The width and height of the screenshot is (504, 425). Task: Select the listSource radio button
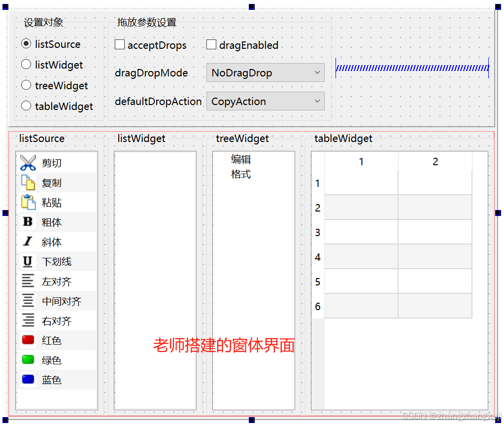pyautogui.click(x=26, y=43)
